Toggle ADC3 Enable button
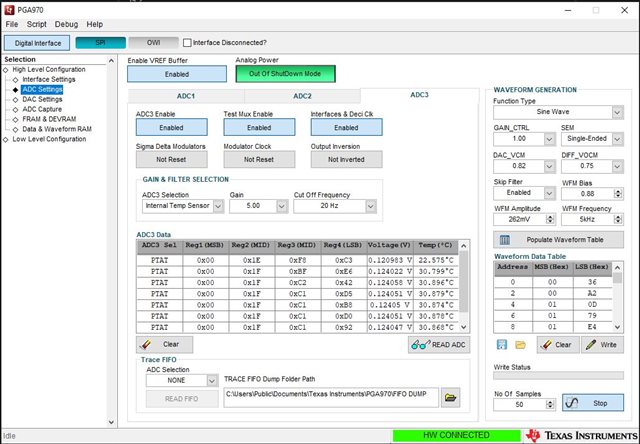This screenshot has height=444, width=640. point(171,127)
